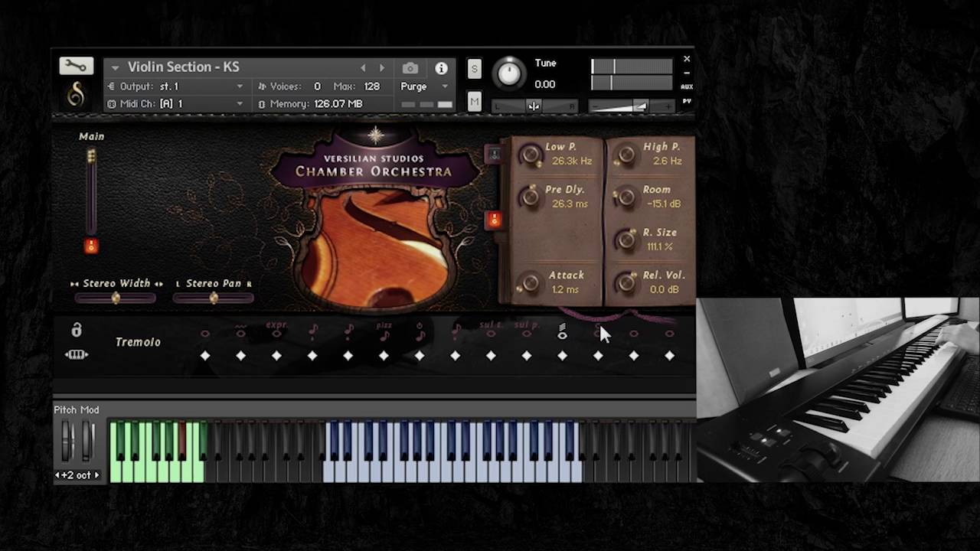The height and width of the screenshot is (551, 980).
Task: Click the Versilian Studios logo beneath the wrench
Action: click(x=76, y=95)
